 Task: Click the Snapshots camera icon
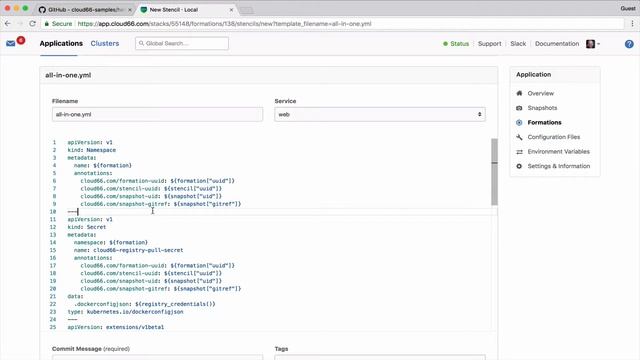(x=519, y=108)
